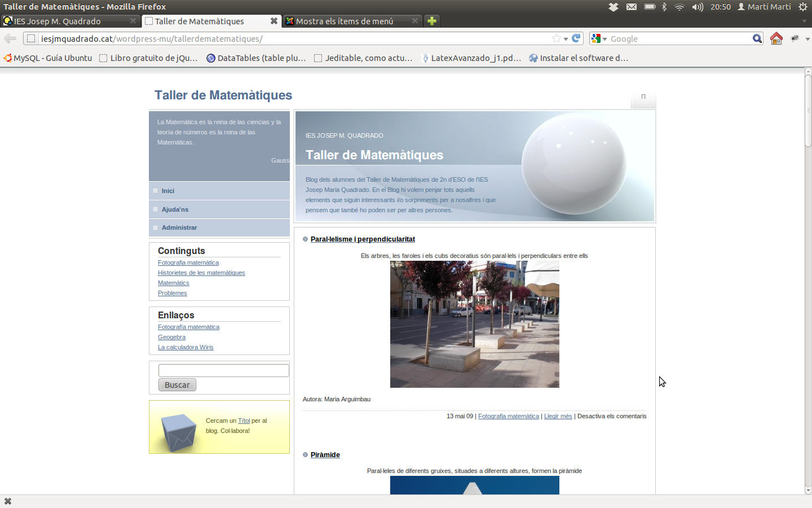Click the volume icon in the top panel
Image resolution: width=812 pixels, height=508 pixels.
point(698,7)
